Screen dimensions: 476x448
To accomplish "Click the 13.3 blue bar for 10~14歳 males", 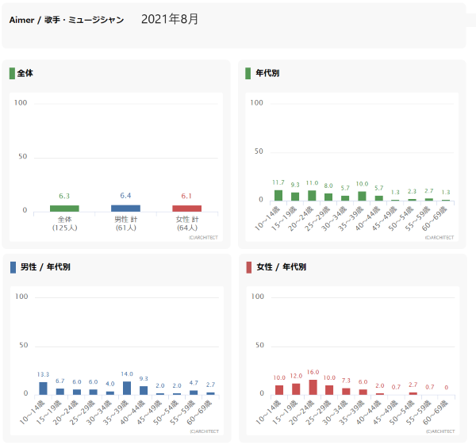I will click(x=43, y=389).
